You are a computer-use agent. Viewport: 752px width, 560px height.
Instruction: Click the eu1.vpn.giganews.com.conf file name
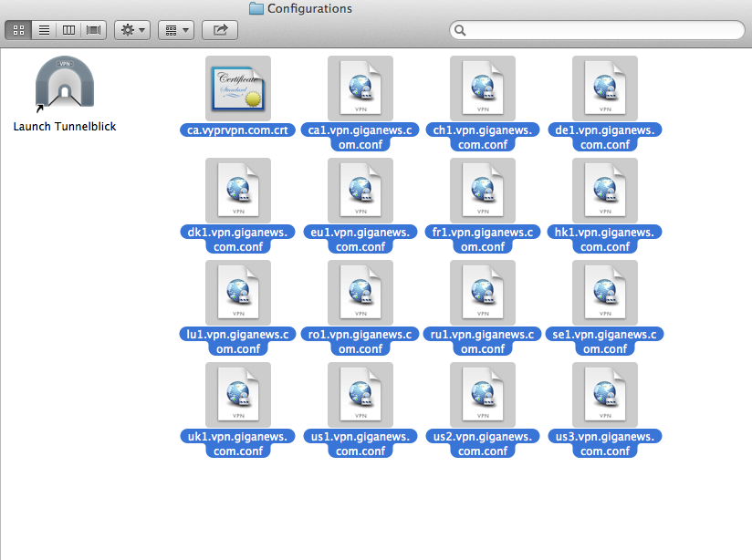pyautogui.click(x=360, y=239)
